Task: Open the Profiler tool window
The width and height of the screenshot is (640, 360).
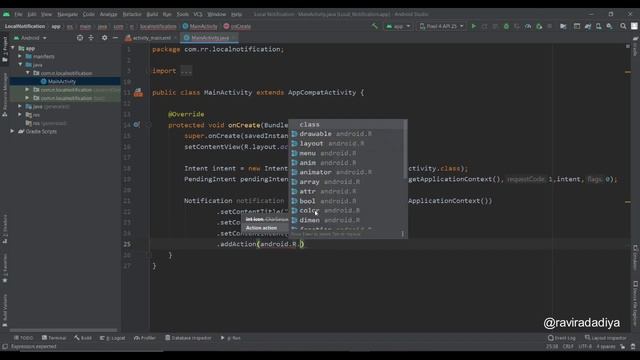Action: point(145,338)
